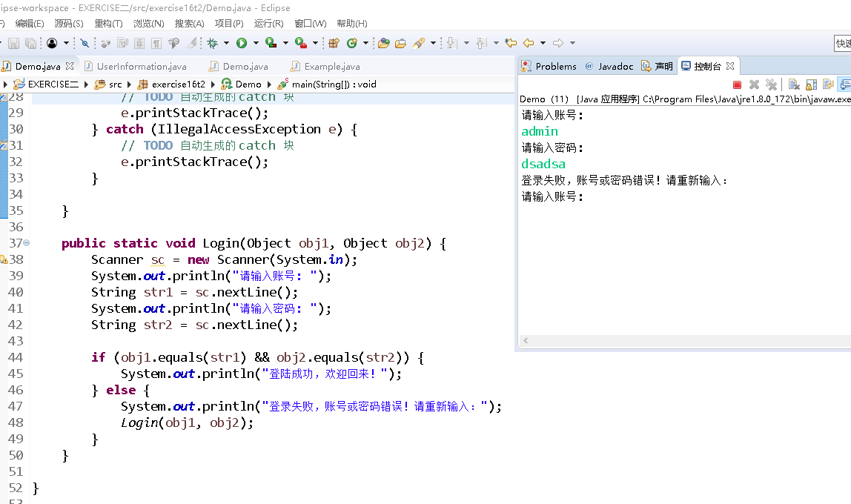Viewport: 851px width, 504px height.
Task: Toggle Show Console When Output Changes
Action: [845, 84]
